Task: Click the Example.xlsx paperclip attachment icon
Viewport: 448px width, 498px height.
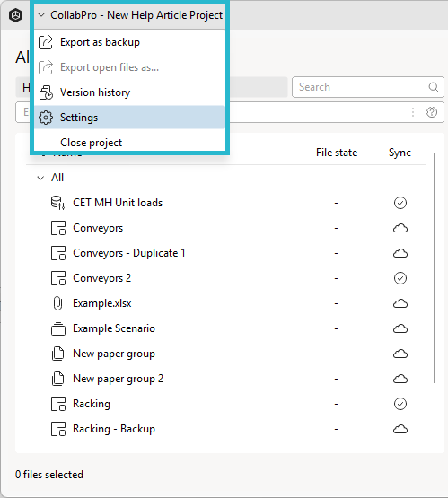Action: click(x=57, y=303)
